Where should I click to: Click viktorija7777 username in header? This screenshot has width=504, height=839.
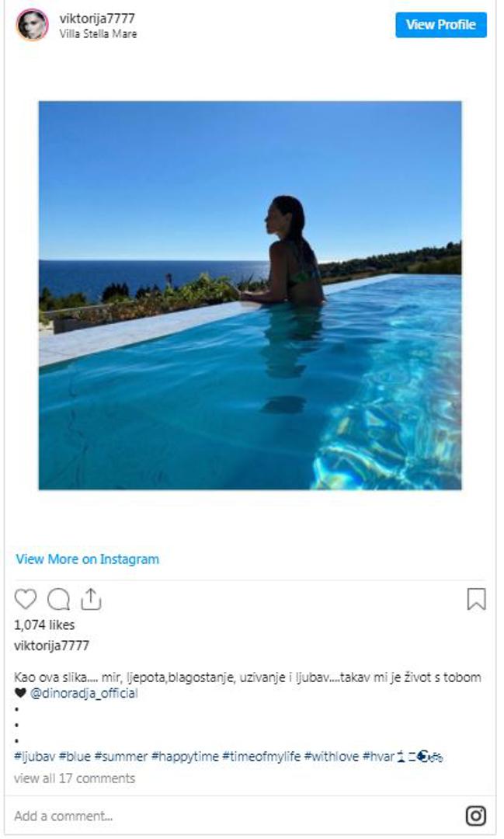tap(97, 18)
